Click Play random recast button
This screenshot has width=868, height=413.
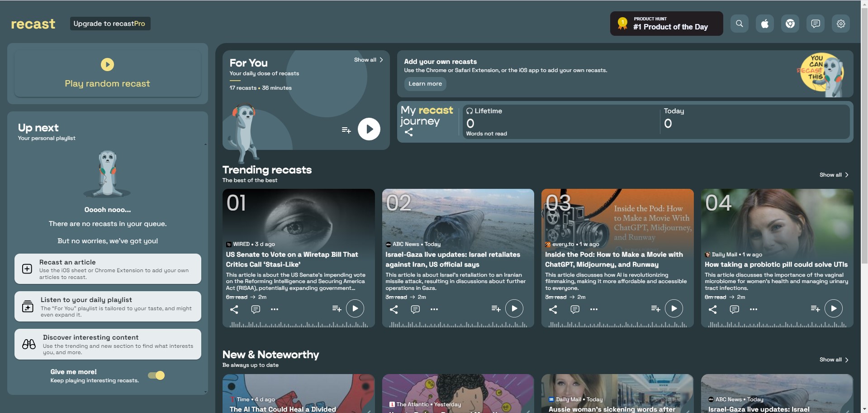click(108, 73)
